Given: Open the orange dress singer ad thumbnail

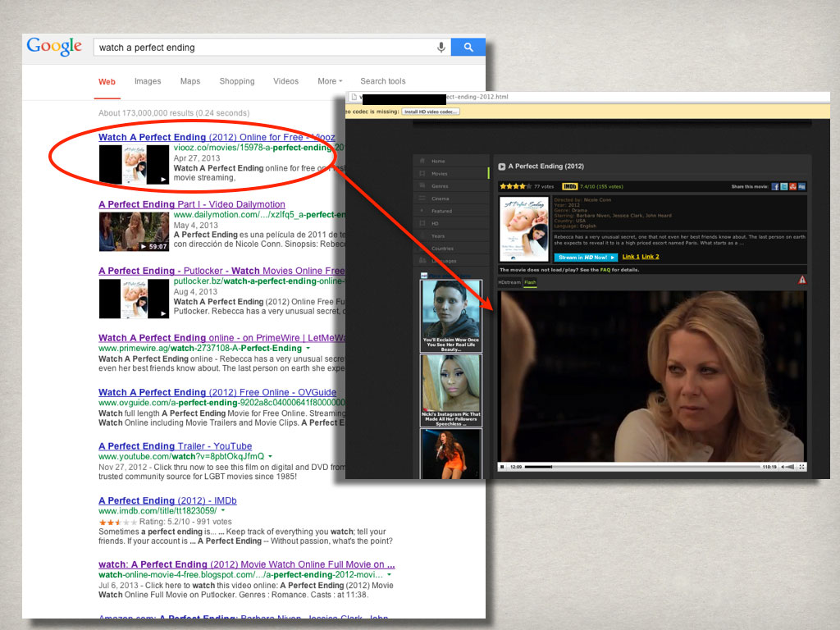Looking at the screenshot, I should pyautogui.click(x=450, y=454).
